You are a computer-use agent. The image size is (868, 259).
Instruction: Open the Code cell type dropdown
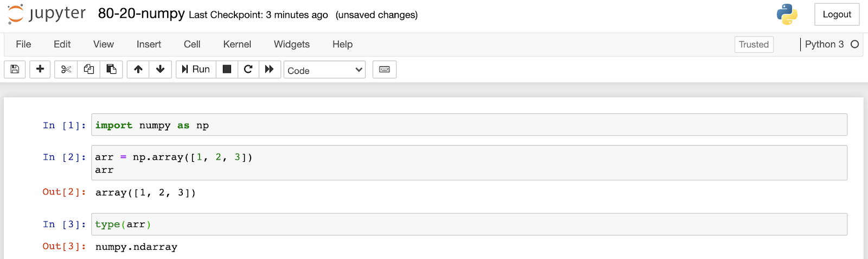point(324,70)
